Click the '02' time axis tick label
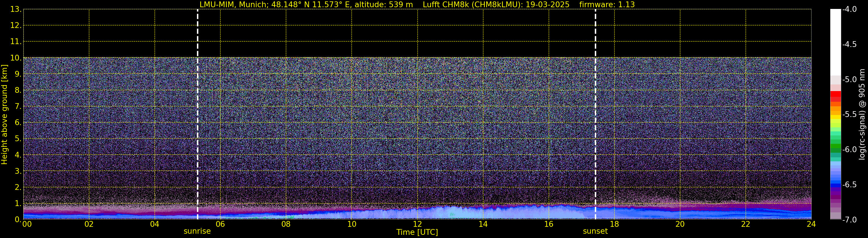Screen dimensions: 868x238 (x=89, y=224)
